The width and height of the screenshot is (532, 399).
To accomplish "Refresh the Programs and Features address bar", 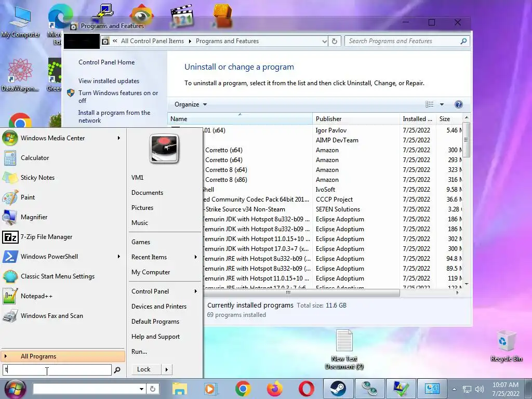I will click(x=335, y=41).
